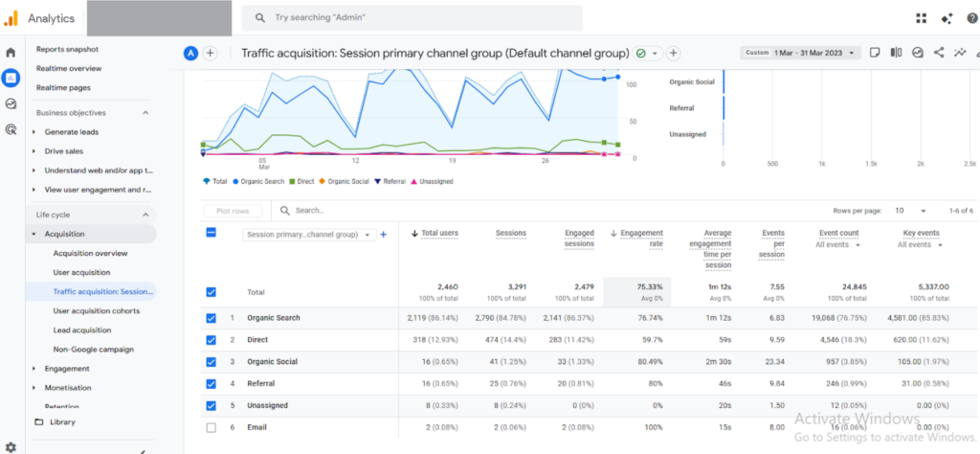Uncheck the Referral row checkbox

coord(212,383)
